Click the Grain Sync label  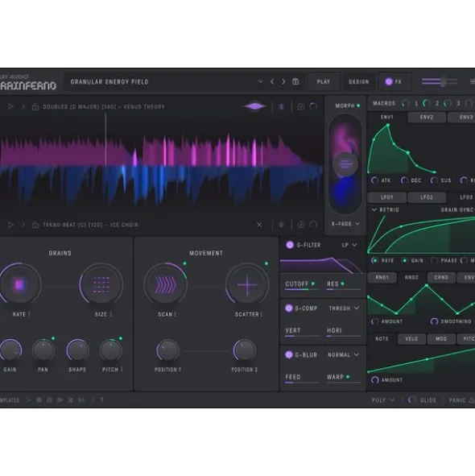[456, 209]
